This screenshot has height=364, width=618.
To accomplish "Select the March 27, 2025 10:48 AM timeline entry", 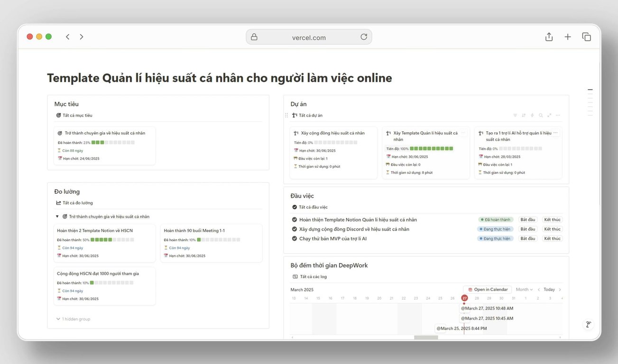I will click(x=487, y=308).
